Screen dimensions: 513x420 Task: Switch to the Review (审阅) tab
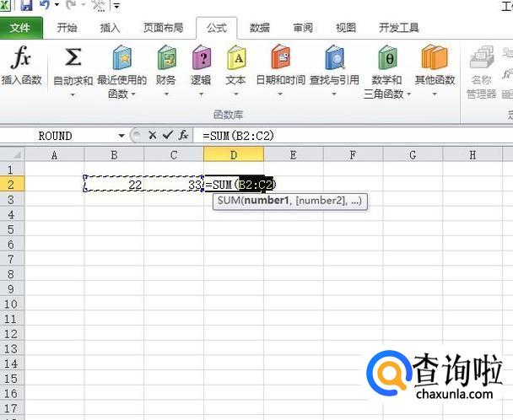tap(303, 28)
